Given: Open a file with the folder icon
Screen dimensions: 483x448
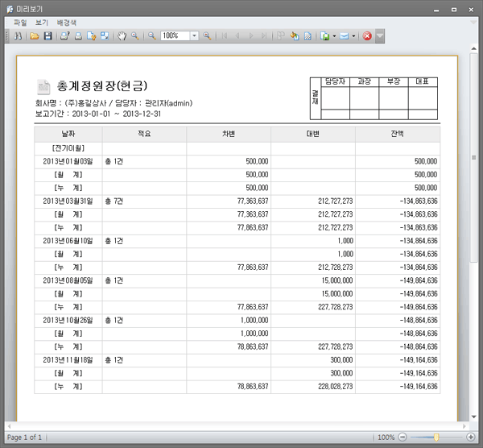Looking at the screenshot, I should pos(35,36).
